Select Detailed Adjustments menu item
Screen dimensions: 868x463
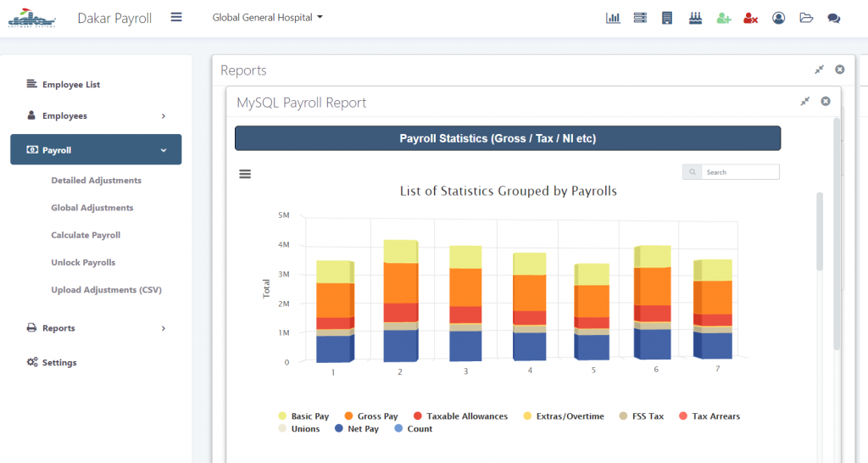click(x=96, y=181)
